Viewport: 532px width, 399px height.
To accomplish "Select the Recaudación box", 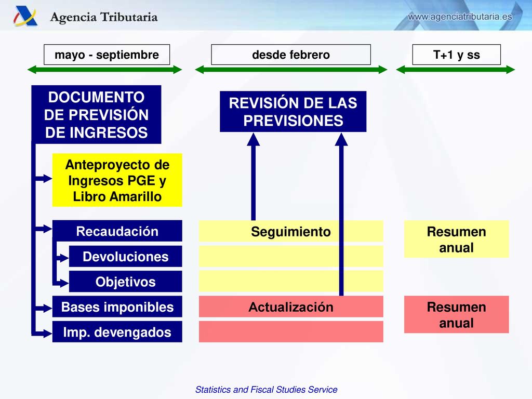I will coord(117,231).
